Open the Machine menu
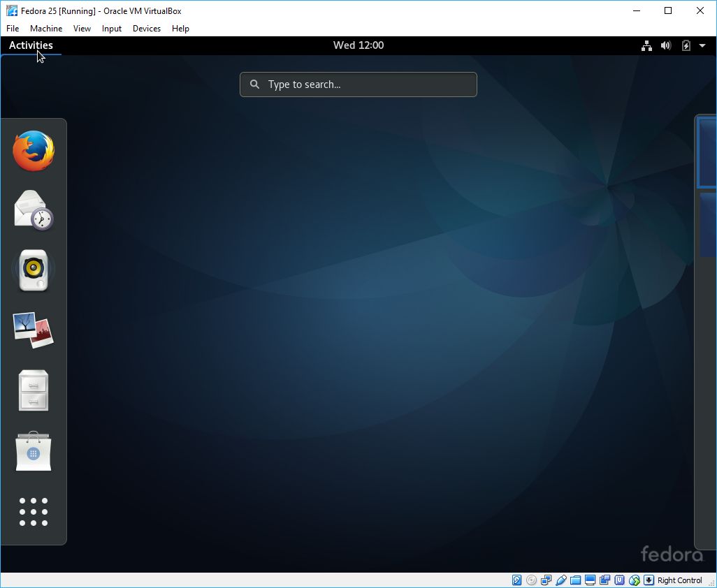The image size is (717, 588). point(46,29)
